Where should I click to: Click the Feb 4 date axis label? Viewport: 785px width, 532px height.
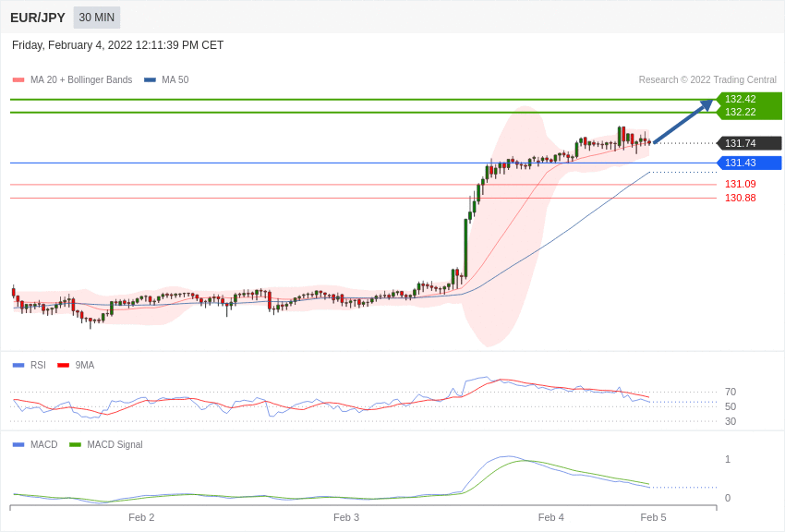click(550, 517)
